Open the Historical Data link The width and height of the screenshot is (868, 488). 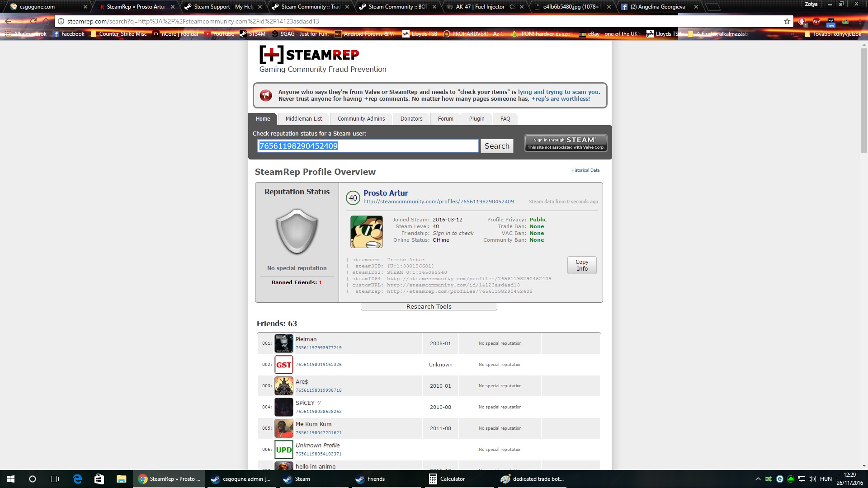coord(585,170)
